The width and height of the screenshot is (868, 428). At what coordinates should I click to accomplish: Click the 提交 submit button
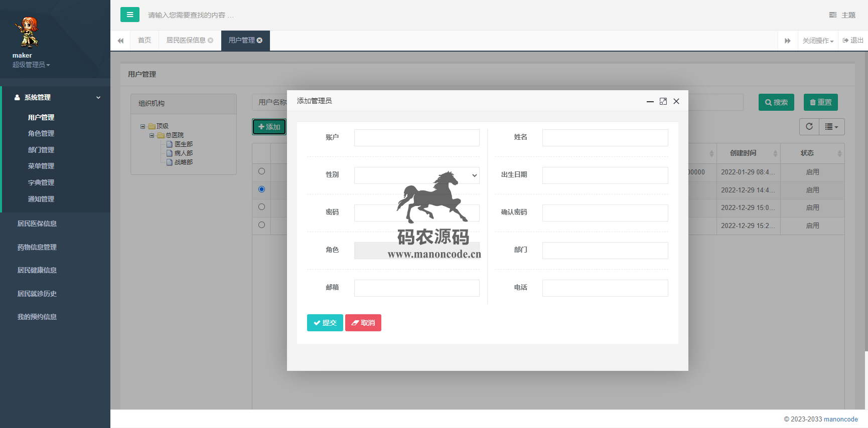[325, 323]
